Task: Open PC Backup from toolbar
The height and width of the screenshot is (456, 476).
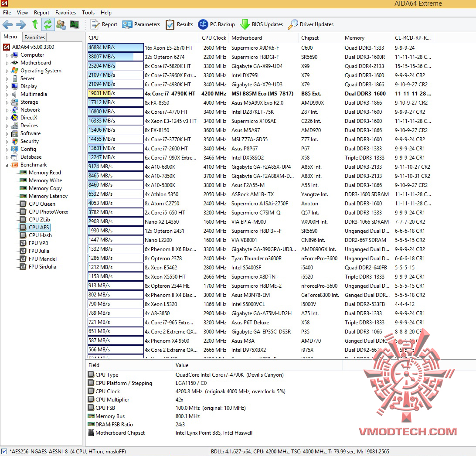Action: pos(217,24)
